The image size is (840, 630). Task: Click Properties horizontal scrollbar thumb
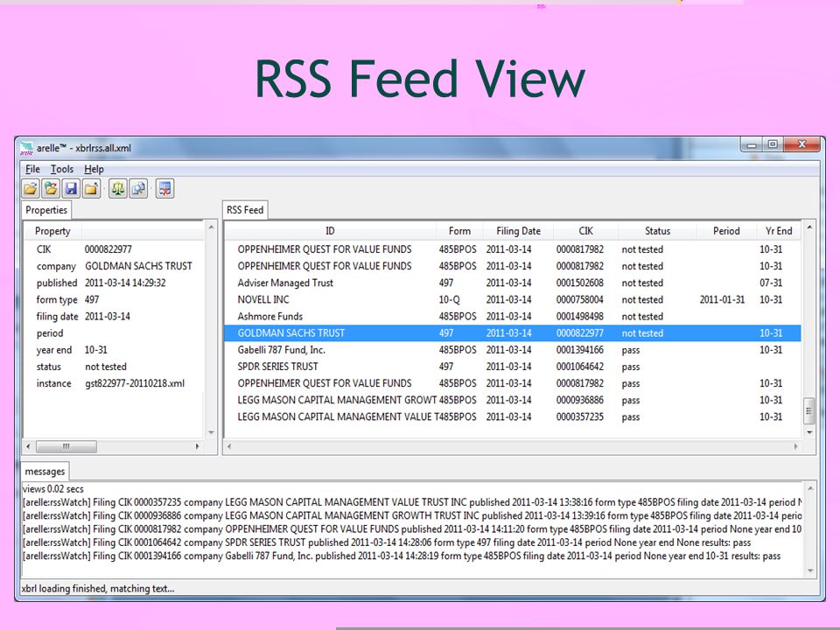tap(66, 446)
